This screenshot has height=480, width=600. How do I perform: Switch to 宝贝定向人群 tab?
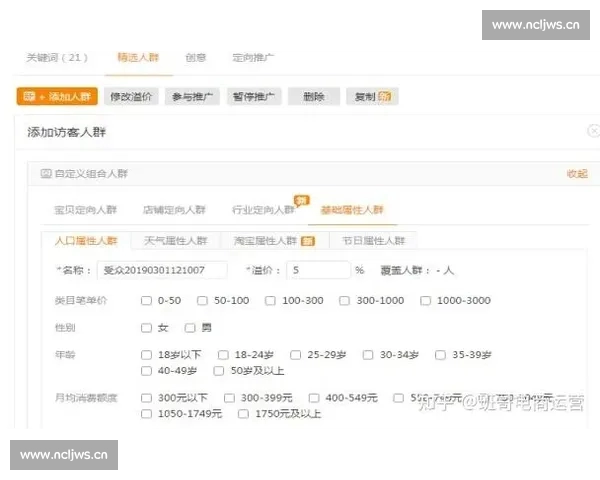click(x=85, y=210)
